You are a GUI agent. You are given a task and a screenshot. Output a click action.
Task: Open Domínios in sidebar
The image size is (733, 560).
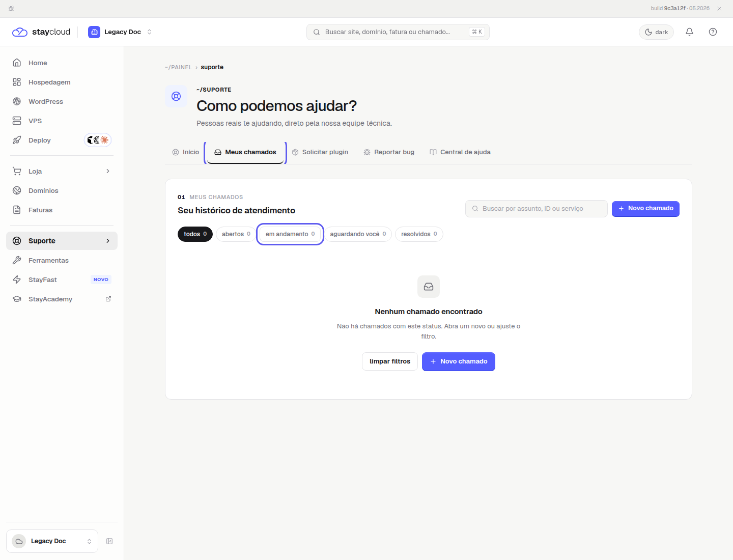click(62, 190)
